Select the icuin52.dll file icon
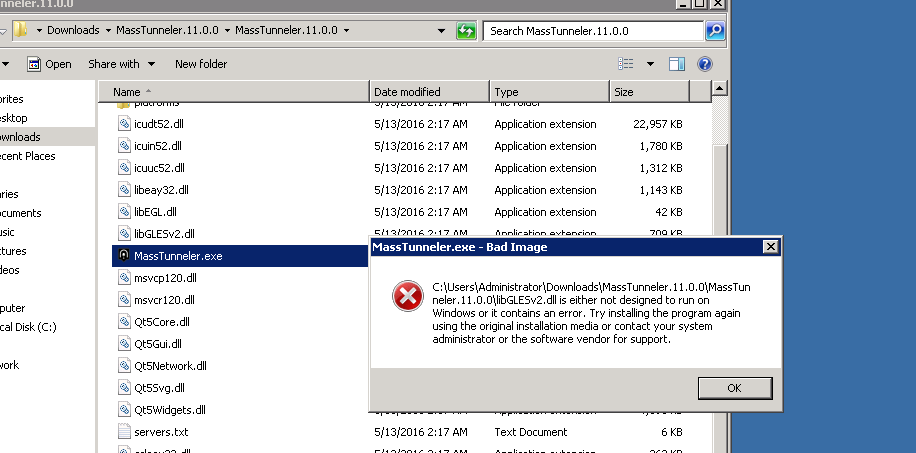 click(x=124, y=146)
